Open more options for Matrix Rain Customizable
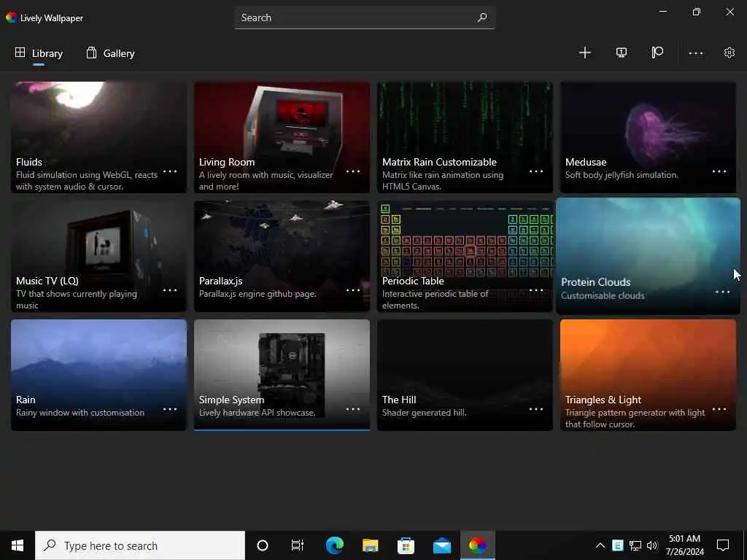Image resolution: width=747 pixels, height=560 pixels. (x=536, y=171)
